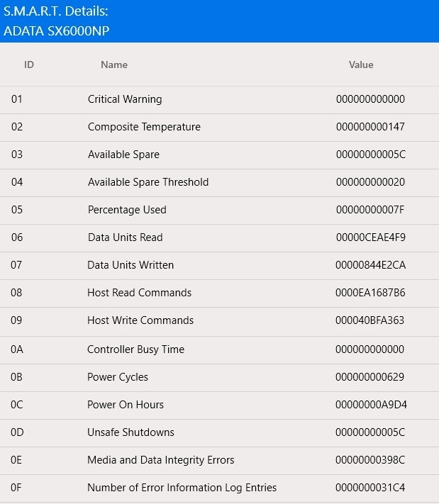The height and width of the screenshot is (504, 439).
Task: Click ID cell 0E
Action: click(16, 459)
